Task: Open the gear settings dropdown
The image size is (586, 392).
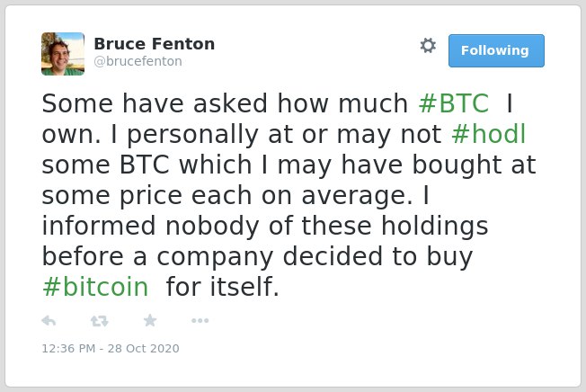Action: point(428,46)
